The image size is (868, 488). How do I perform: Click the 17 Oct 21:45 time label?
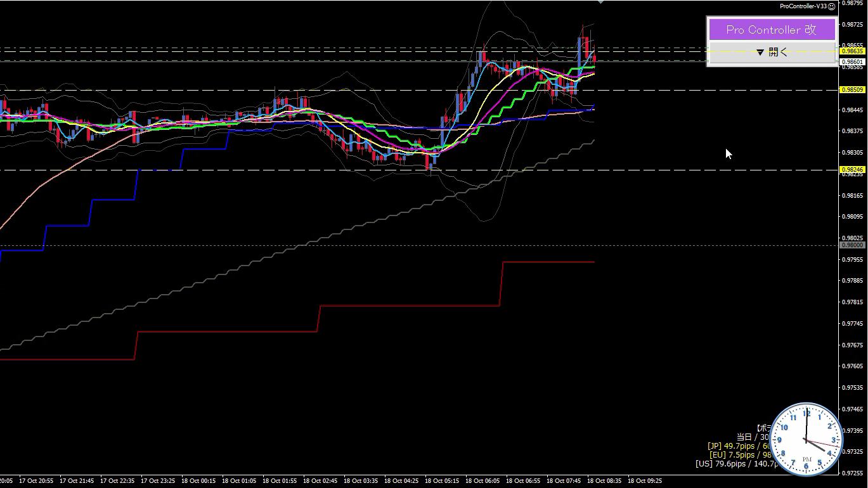coord(77,481)
